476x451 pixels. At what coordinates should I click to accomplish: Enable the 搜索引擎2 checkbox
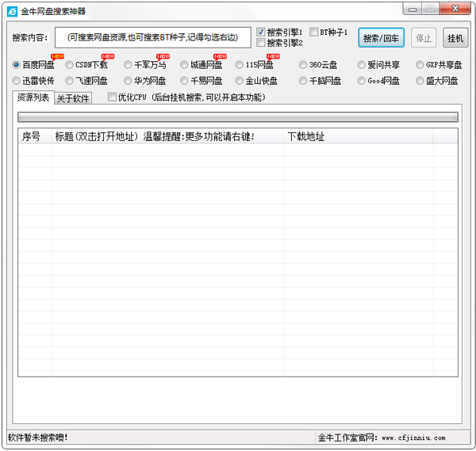(x=260, y=43)
